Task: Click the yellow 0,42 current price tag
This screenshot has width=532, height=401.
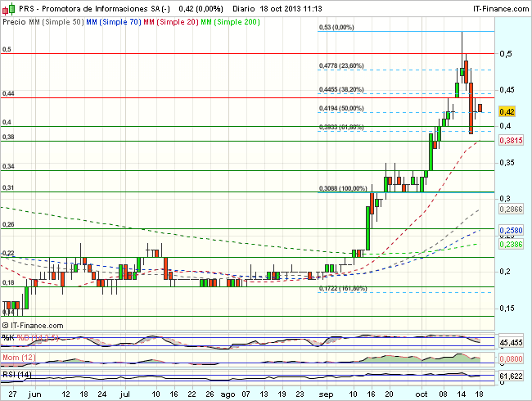Action: [x=507, y=111]
